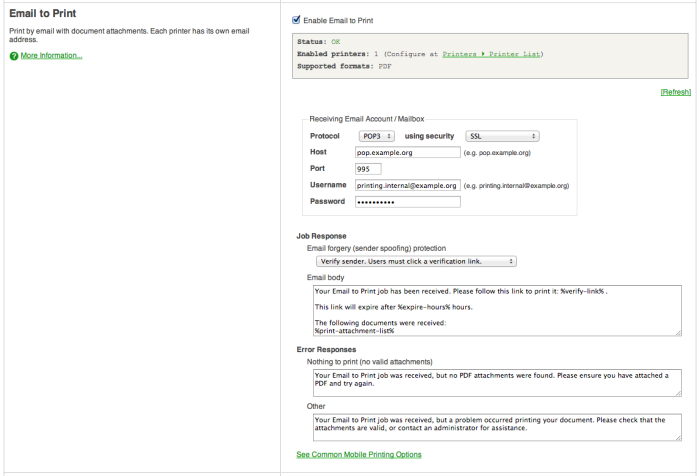
Task: Open the Protocol POP3 dropdown
Action: (377, 136)
